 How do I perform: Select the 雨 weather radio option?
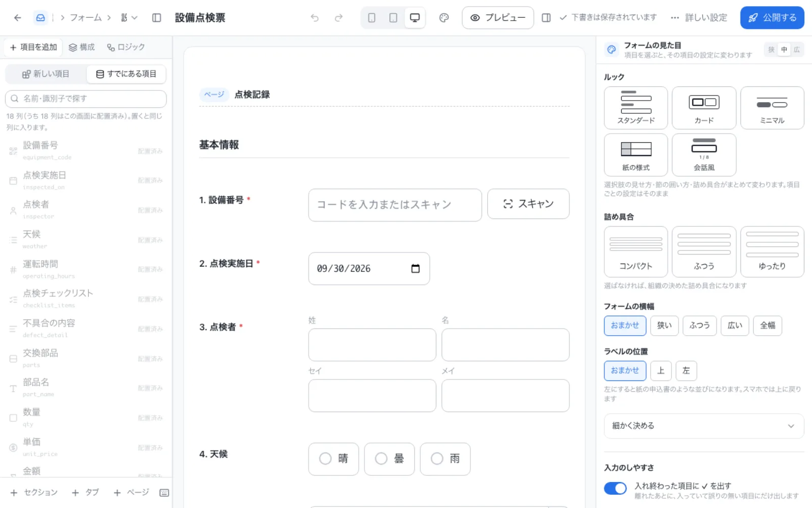point(445,459)
